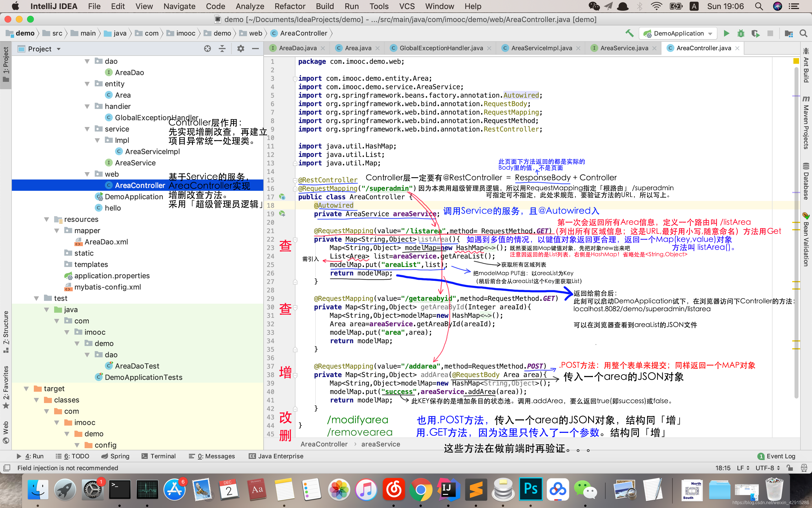Switch to AreaServiceImpl.java tab
The image size is (812, 508).
(541, 48)
